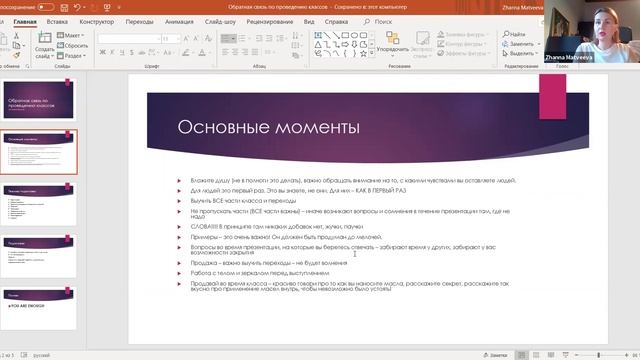Select the YOU ARE ENOUGH slide thumbnail
Viewport: 640px width, 360px height.
(x=38, y=308)
